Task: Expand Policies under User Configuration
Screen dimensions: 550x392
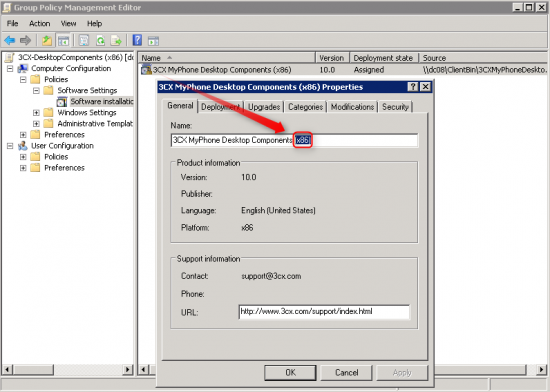Action: tap(23, 157)
